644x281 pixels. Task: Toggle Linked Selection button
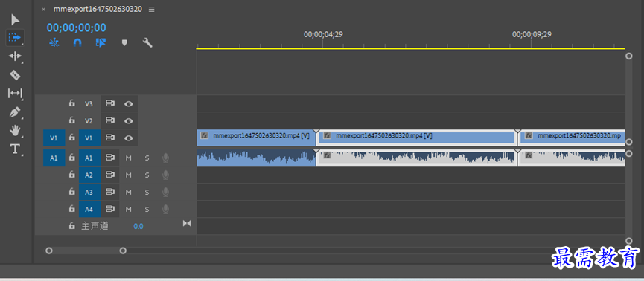(101, 42)
